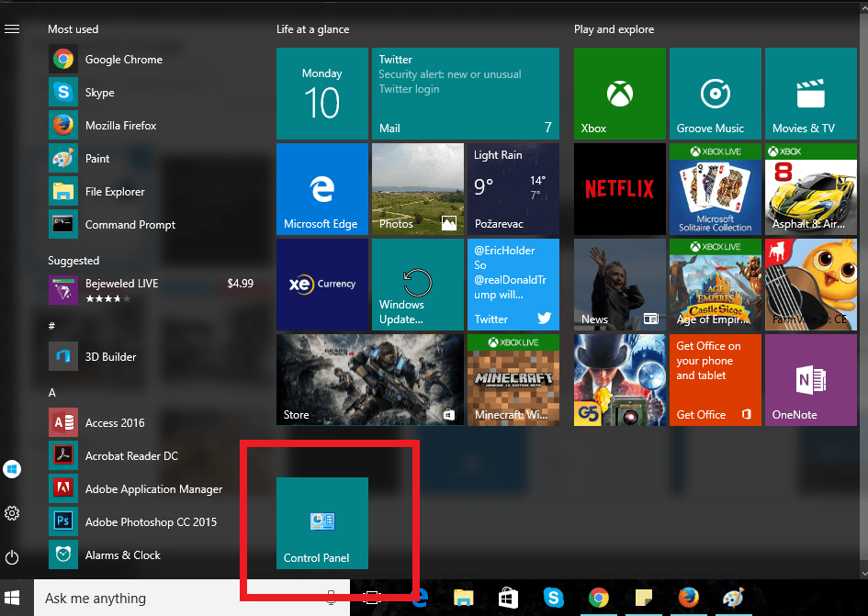This screenshot has width=868, height=616.
Task: Click the scroll down arrow in Start tiles
Action: click(x=864, y=574)
